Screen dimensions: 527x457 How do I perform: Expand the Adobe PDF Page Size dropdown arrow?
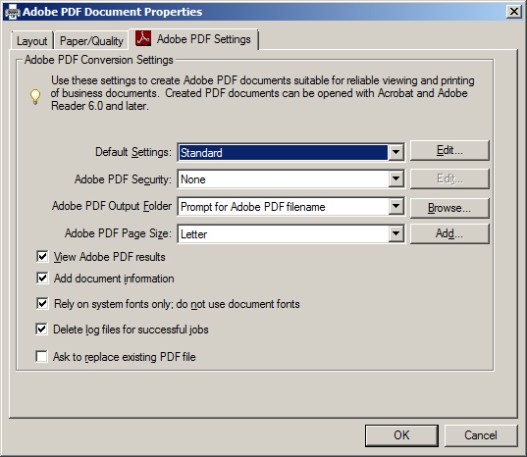click(x=396, y=233)
